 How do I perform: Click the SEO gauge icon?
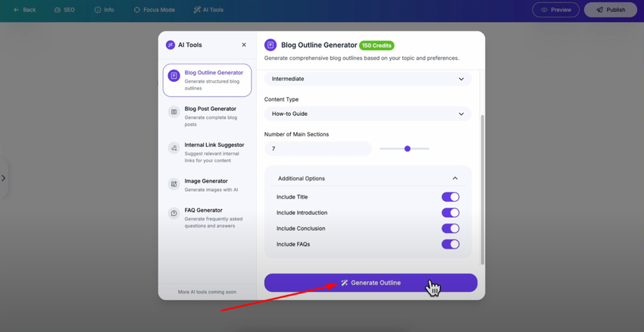[57, 10]
